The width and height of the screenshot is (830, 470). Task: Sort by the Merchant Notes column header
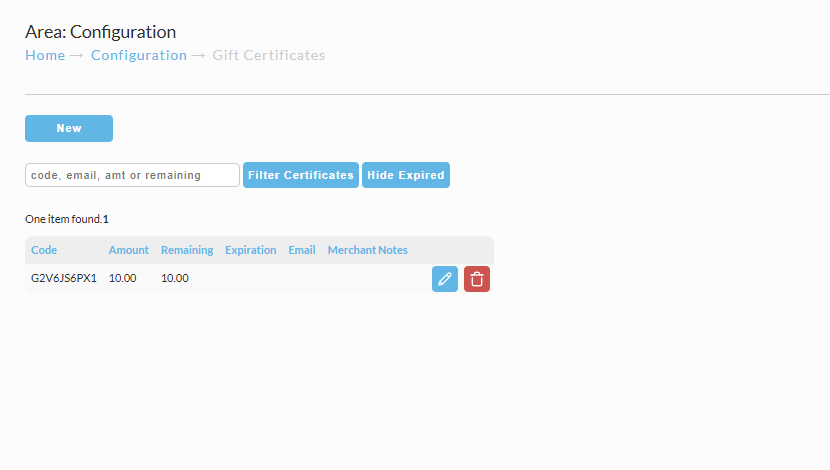pyautogui.click(x=367, y=250)
